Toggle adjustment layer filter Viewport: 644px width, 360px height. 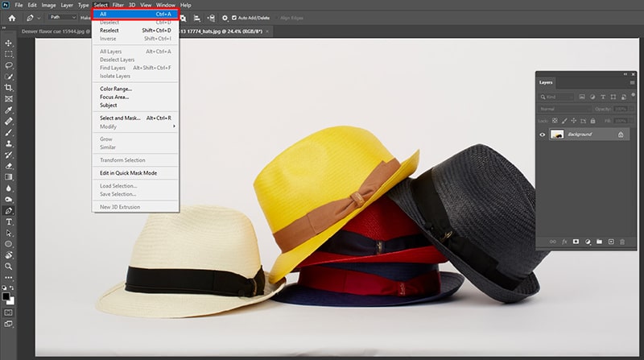pyautogui.click(x=592, y=97)
